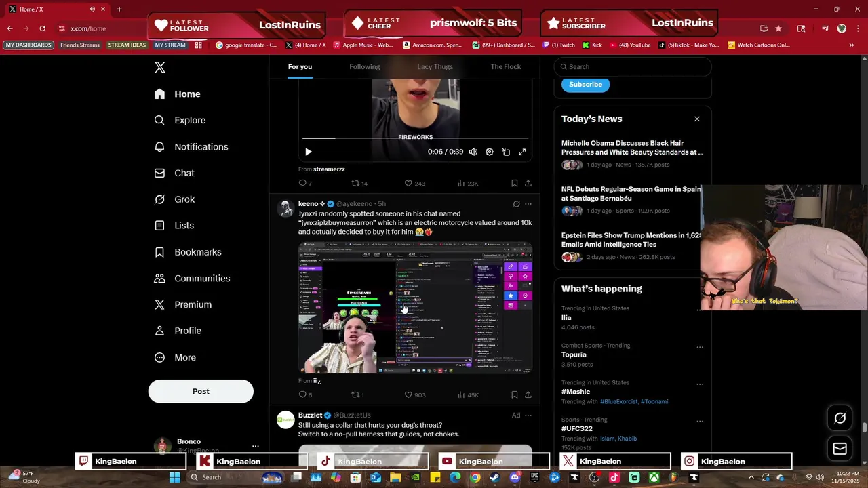Reply to keeno's post with 5 replies
Screen dimensions: 868x488
[305, 394]
